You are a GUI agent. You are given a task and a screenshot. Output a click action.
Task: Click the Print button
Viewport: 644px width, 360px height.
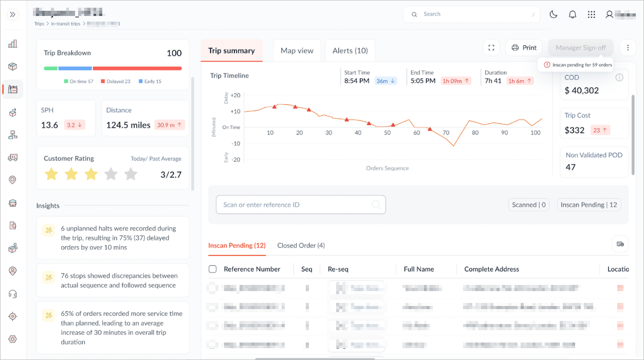coord(524,48)
